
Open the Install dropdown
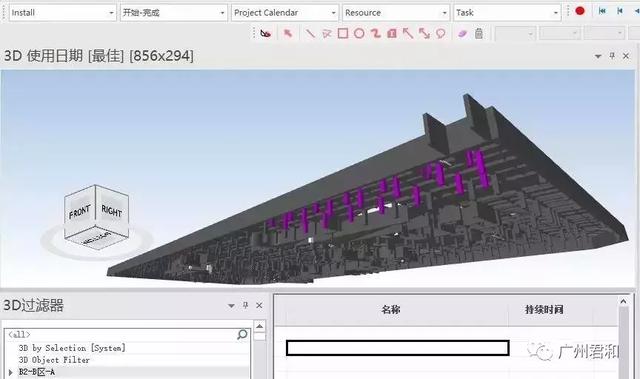coord(63,13)
